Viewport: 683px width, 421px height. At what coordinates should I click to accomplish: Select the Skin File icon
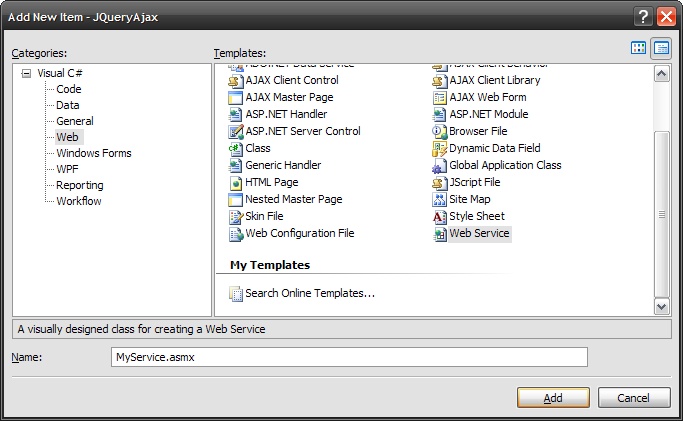click(236, 216)
